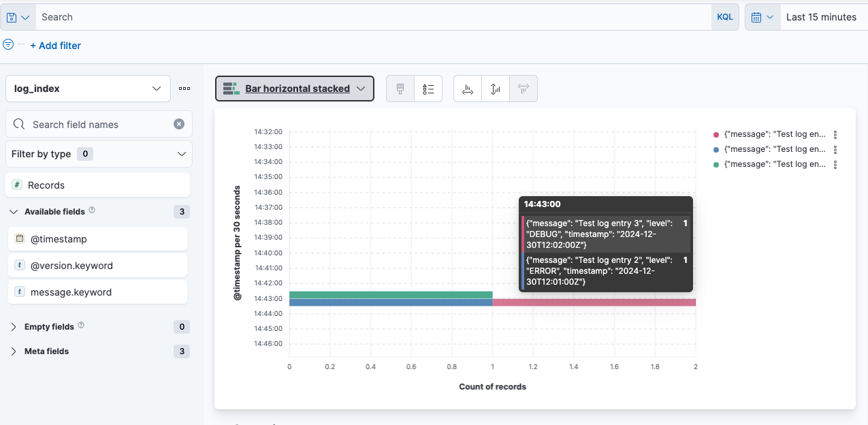Screen dimensions: 868x425
Task: Open the Bar horizontal stacked chart switcher
Action: point(295,89)
